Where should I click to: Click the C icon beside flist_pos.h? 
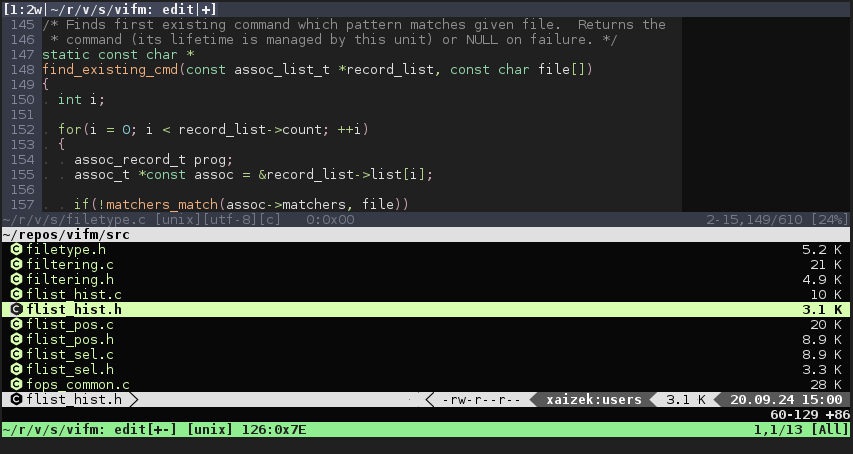[16, 340]
